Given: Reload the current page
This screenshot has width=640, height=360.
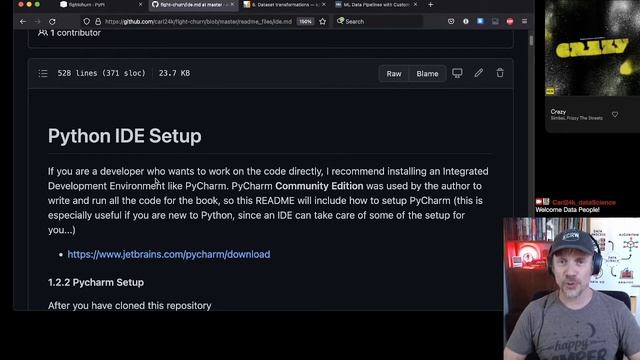Looking at the screenshot, I should click(x=52, y=22).
